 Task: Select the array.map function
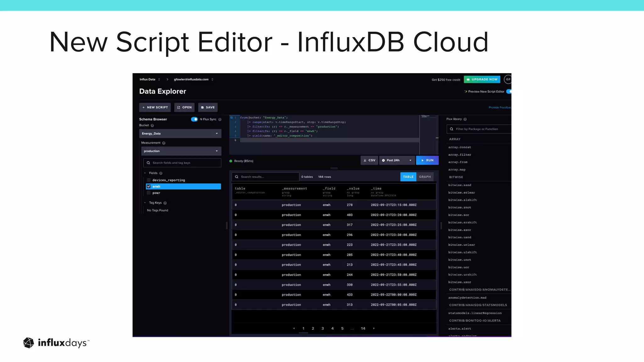pyautogui.click(x=457, y=170)
